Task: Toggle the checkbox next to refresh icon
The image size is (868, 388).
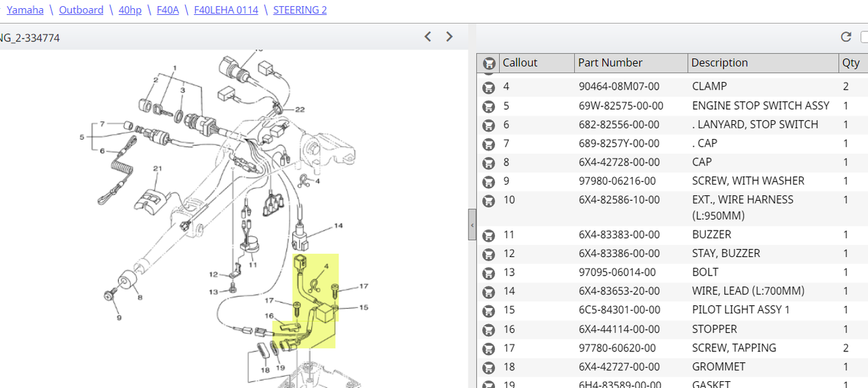Action: coord(865,37)
